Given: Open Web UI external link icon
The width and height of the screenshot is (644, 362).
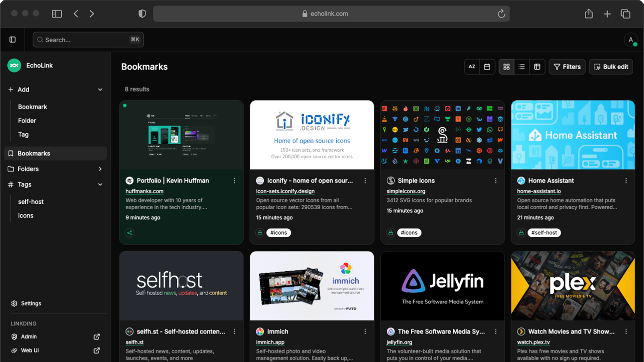Looking at the screenshot, I should (x=97, y=350).
